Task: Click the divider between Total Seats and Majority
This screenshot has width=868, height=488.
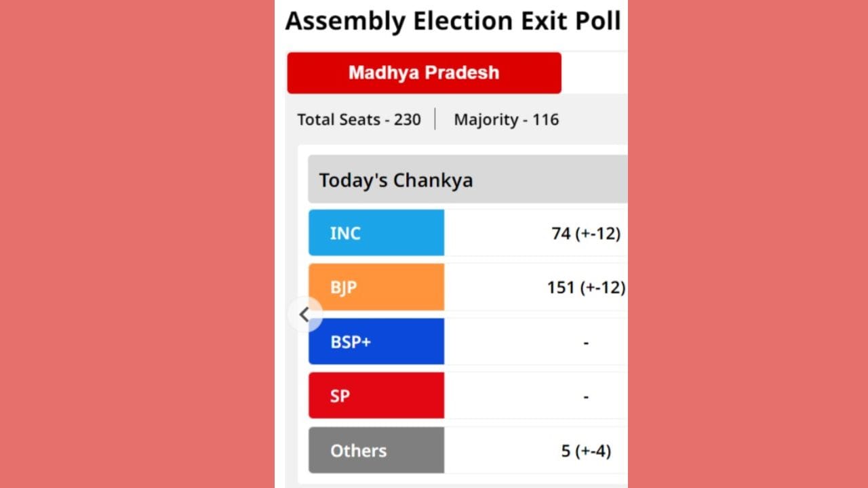Action: point(435,120)
